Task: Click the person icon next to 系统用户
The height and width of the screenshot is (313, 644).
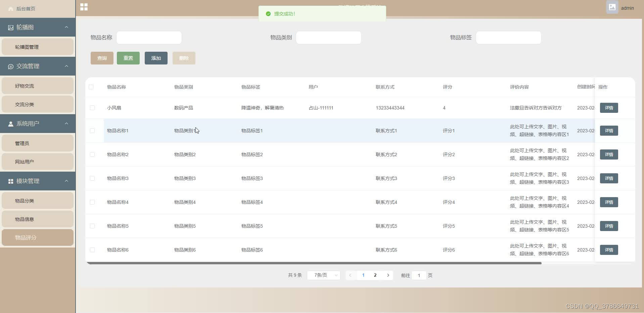Action: pyautogui.click(x=11, y=124)
